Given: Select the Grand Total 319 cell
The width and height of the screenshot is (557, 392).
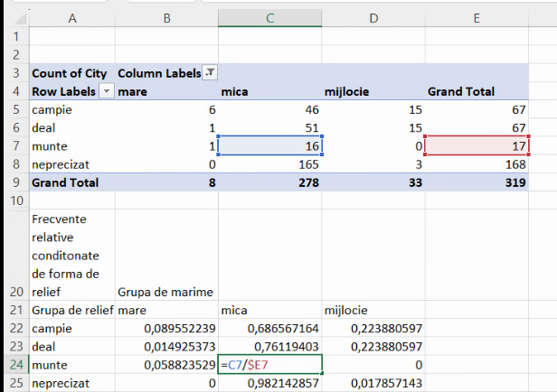Looking at the screenshot, I should pos(477,182).
